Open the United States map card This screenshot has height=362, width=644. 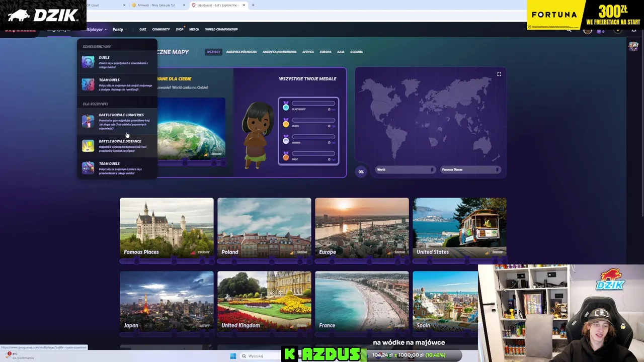click(x=459, y=228)
